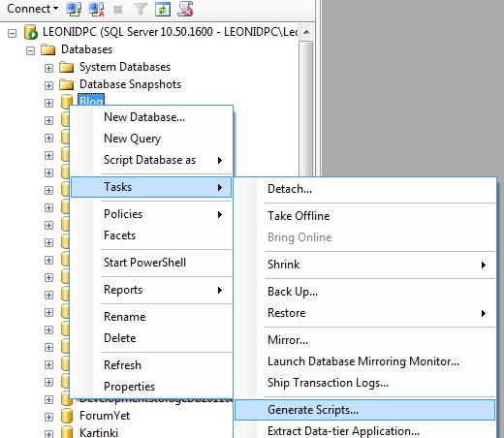Collapse the Databases folder node

pyautogui.click(x=30, y=50)
